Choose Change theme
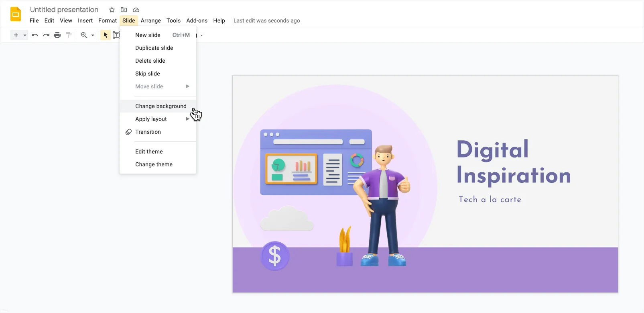 tap(158, 164)
